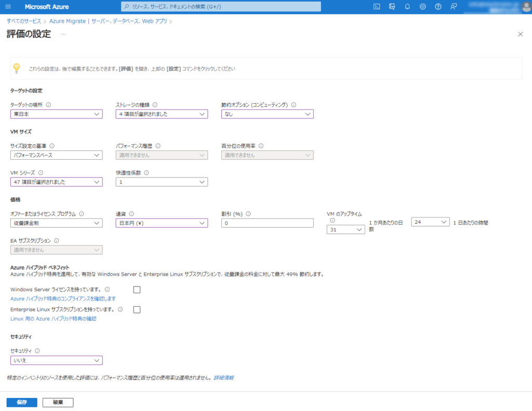Open the VM シリーズ dropdown
Image resolution: width=532 pixels, height=411 pixels.
(56, 182)
